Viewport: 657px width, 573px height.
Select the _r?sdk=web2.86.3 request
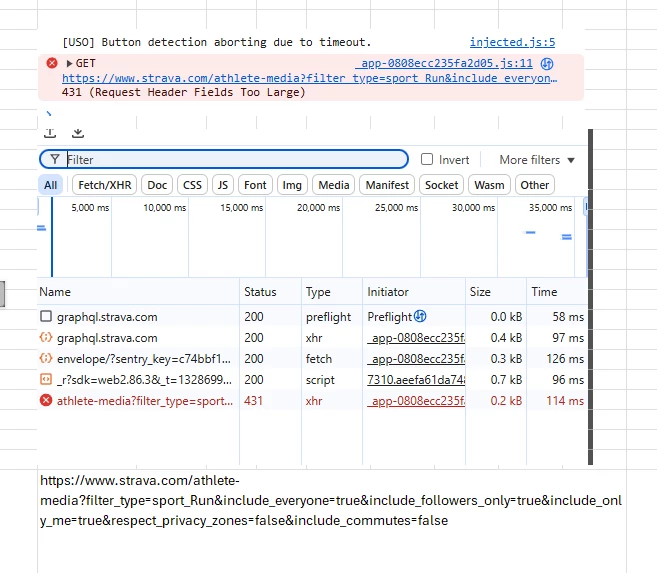(144, 380)
